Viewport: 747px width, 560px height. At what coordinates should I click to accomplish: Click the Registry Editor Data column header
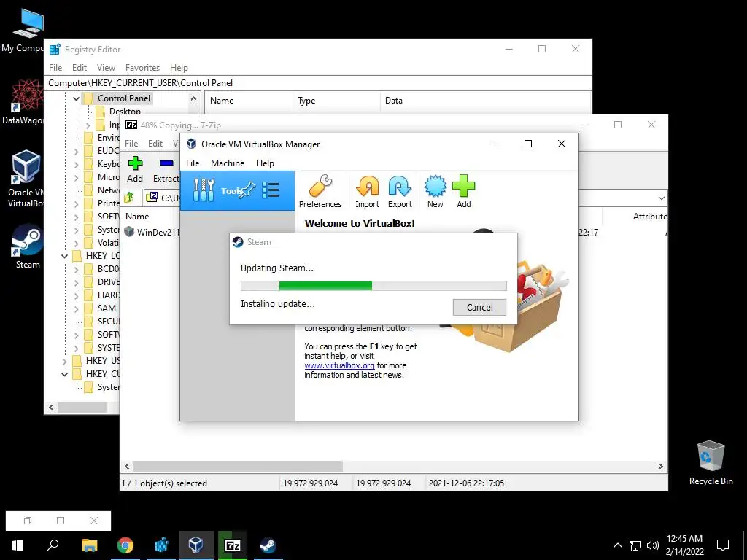point(485,101)
